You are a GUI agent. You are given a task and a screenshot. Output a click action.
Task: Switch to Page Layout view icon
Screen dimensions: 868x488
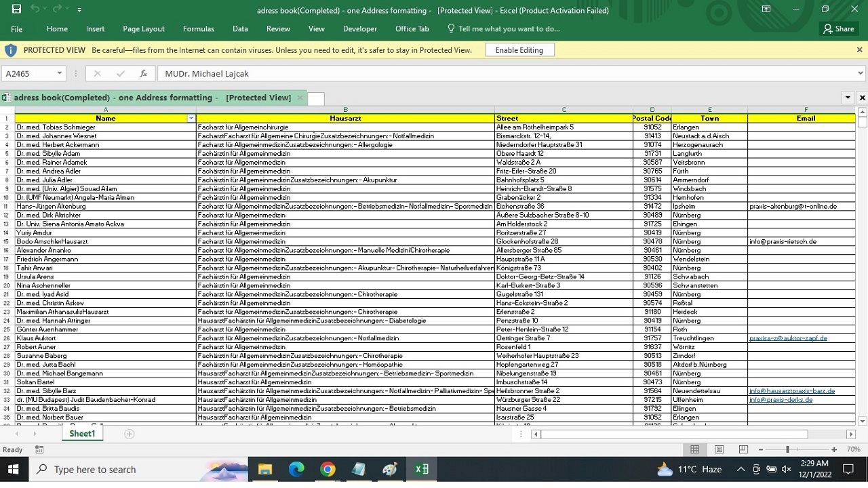(x=719, y=449)
